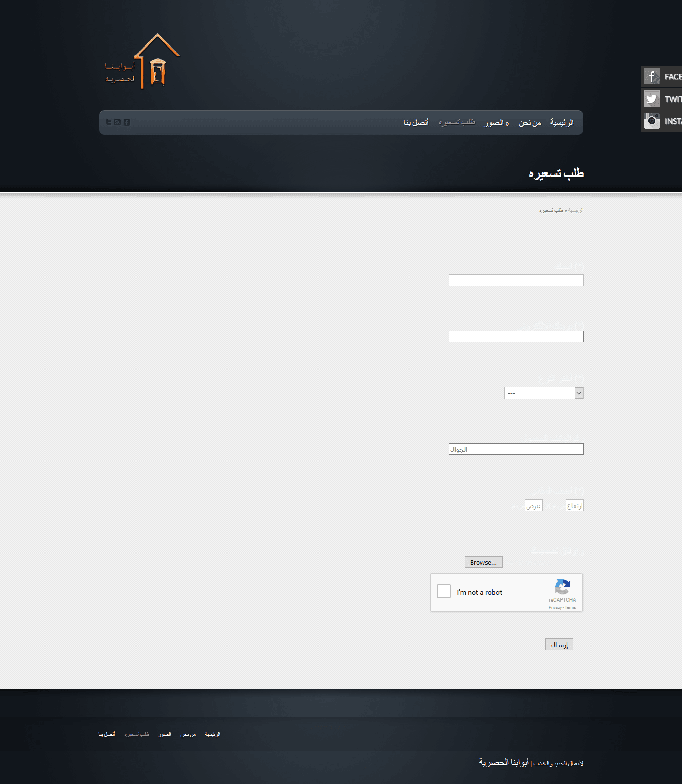Focus the عرض width field
Viewport: 682px width, 784px height.
click(x=534, y=505)
